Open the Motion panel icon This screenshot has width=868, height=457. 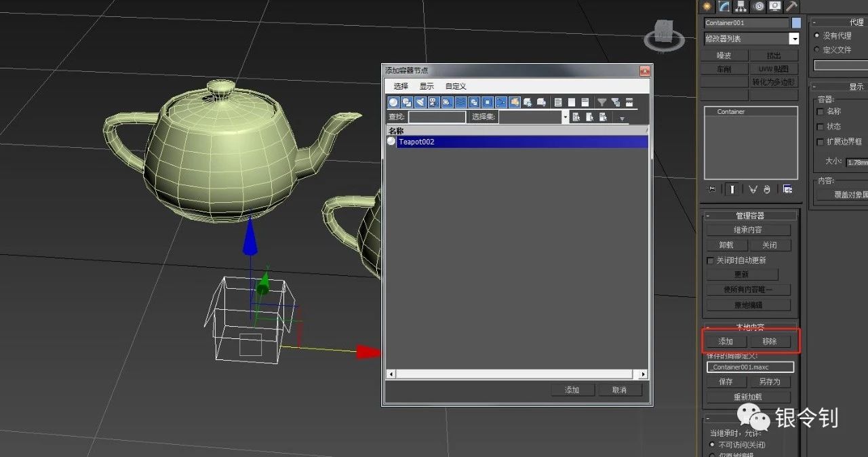[x=759, y=6]
